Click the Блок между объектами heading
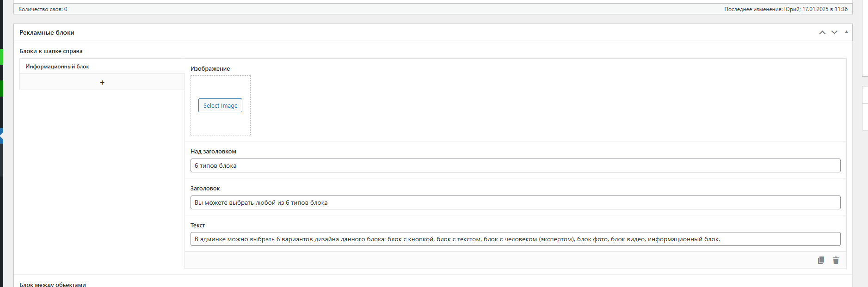 click(52, 284)
